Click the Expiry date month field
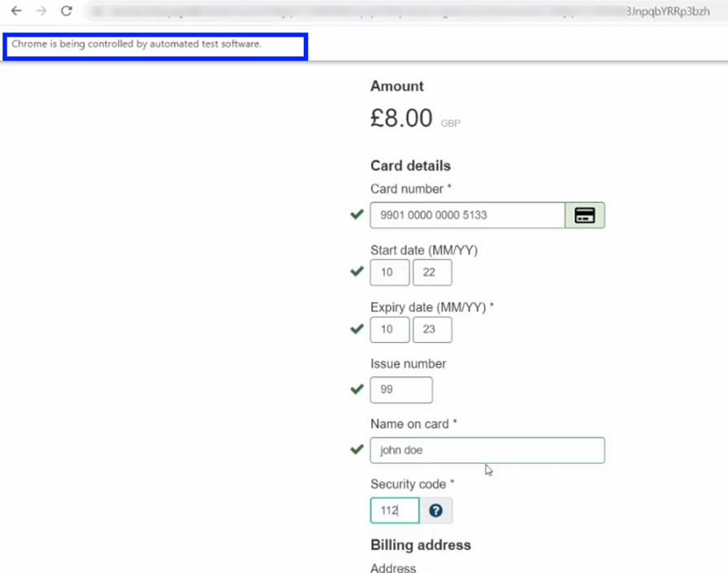 [x=389, y=330]
